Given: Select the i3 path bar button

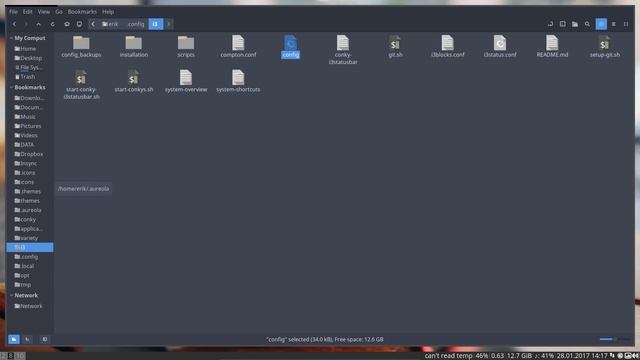Looking at the screenshot, I should point(156,24).
